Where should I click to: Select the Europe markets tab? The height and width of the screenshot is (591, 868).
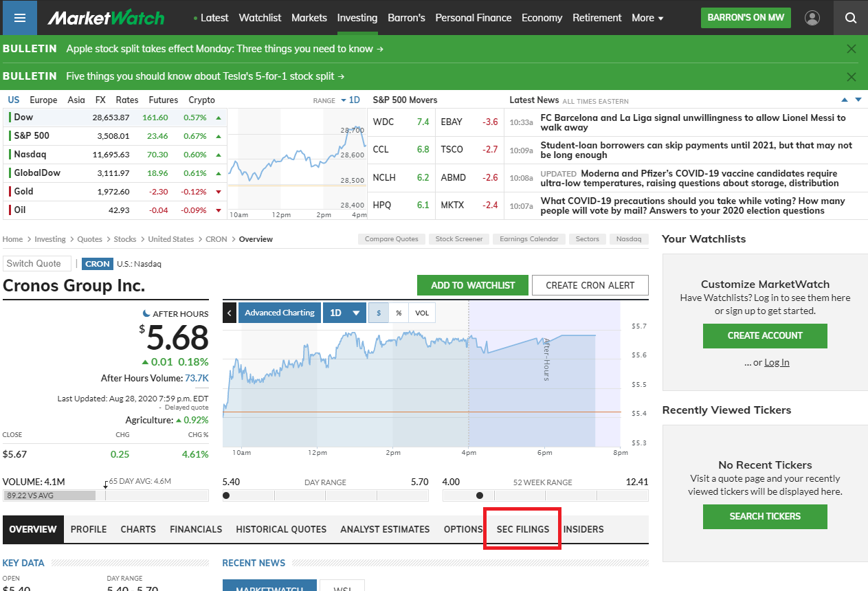(43, 100)
